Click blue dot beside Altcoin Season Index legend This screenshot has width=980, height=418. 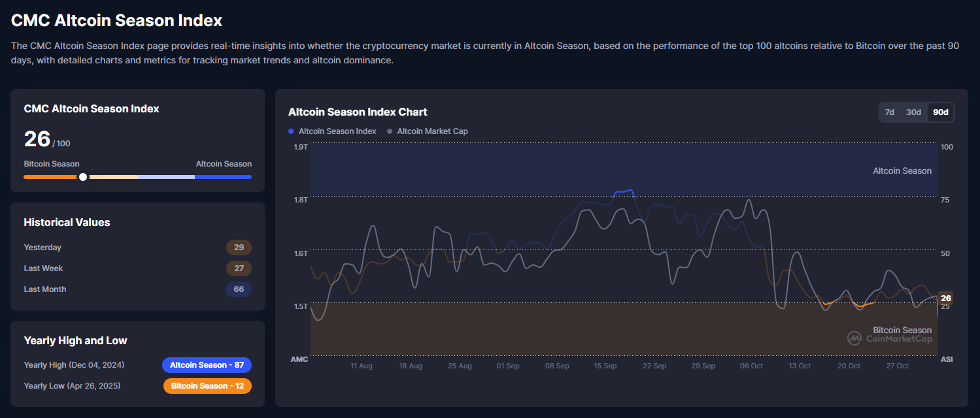[291, 131]
